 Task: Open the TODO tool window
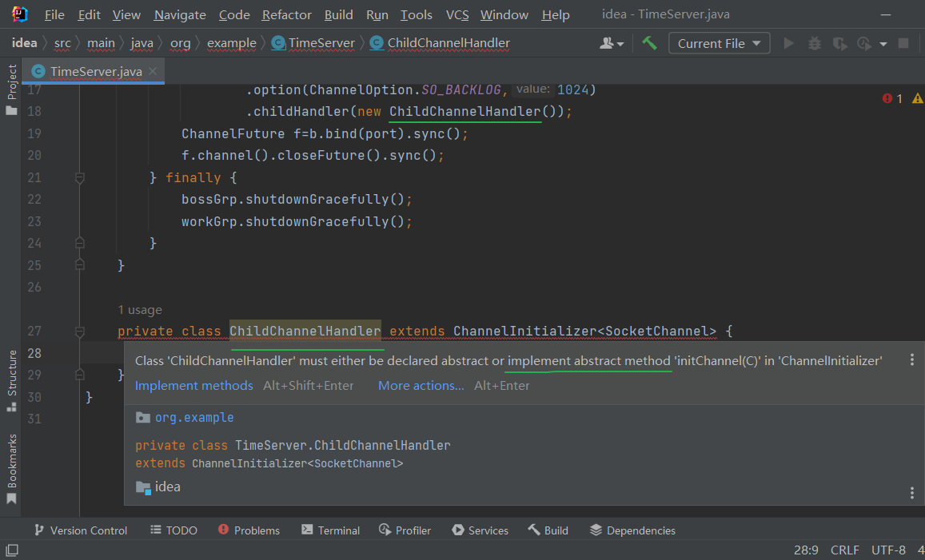pyautogui.click(x=174, y=530)
